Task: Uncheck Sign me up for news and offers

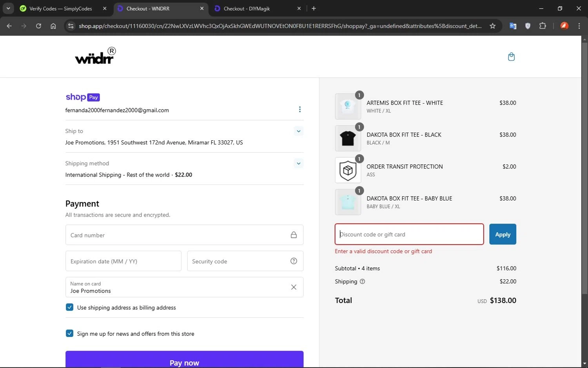Action: coord(69,333)
